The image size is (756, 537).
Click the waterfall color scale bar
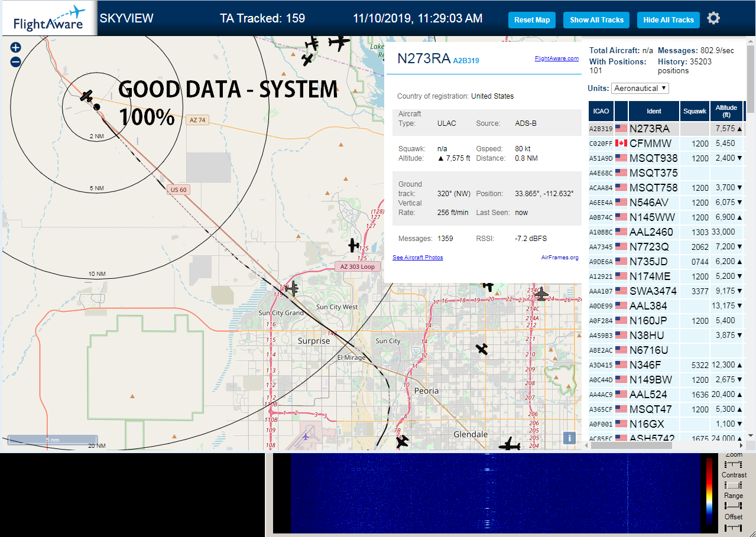[710, 491]
